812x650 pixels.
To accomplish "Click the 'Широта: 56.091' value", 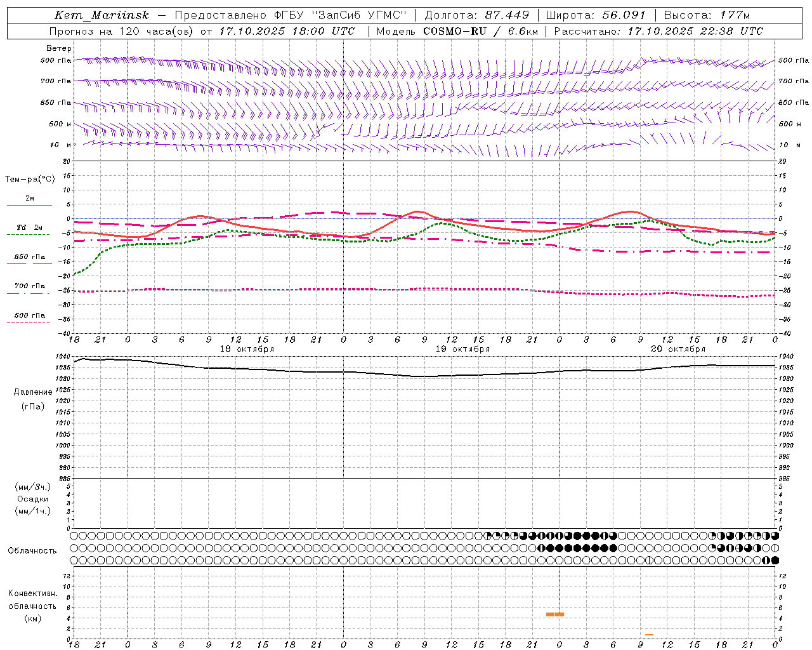I will pos(596,15).
